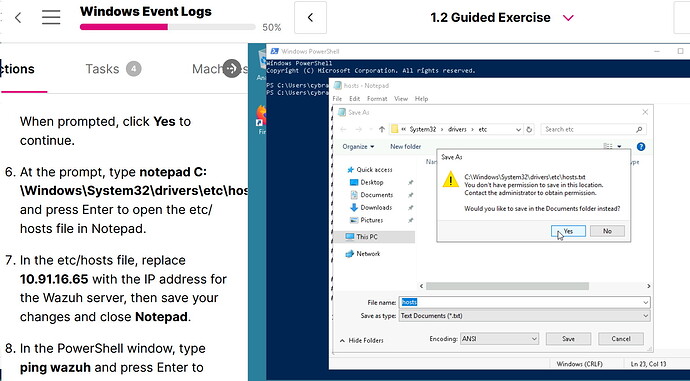Image resolution: width=690 pixels, height=381 pixels.
Task: Open Notepad's View menu
Action: [x=401, y=99]
